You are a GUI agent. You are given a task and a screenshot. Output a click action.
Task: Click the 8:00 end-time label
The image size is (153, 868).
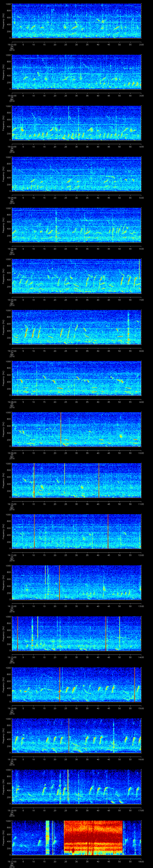coord(141,351)
